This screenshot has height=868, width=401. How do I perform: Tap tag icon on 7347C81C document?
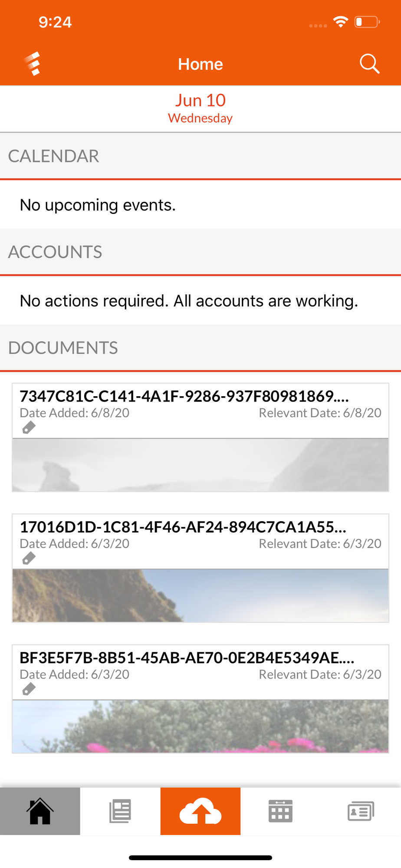coord(29,427)
